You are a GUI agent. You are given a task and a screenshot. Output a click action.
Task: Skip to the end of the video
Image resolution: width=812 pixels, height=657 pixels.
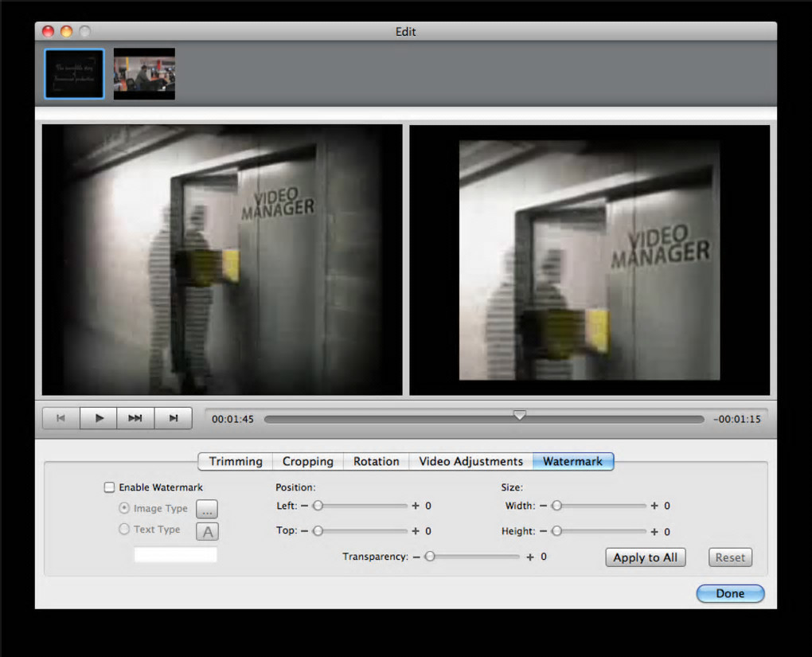pyautogui.click(x=173, y=418)
